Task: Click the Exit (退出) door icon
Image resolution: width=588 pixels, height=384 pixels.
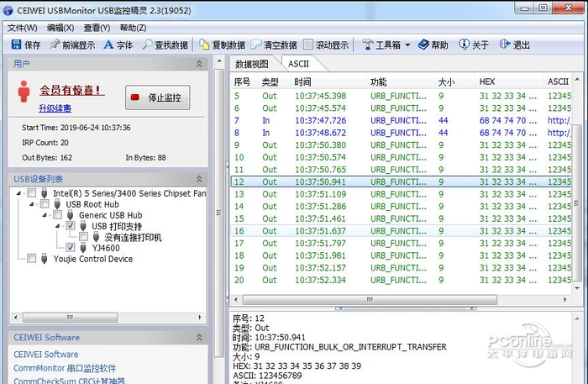Action: click(505, 45)
